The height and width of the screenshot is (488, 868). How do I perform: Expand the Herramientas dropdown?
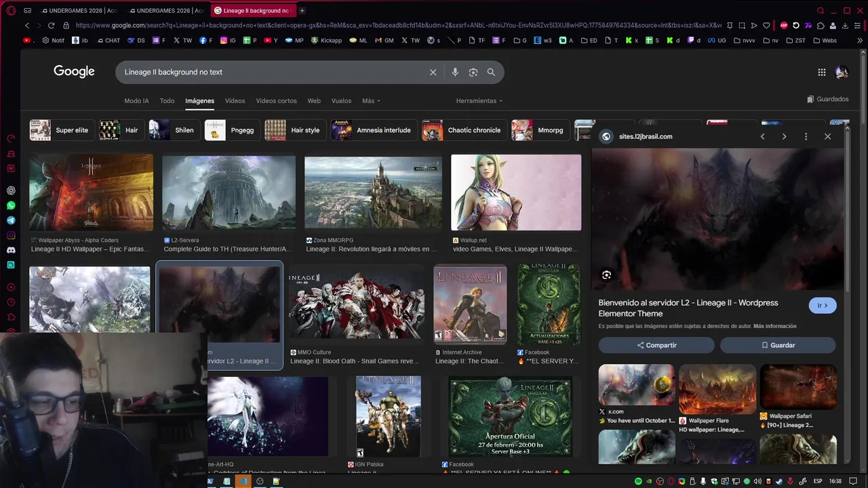pos(479,101)
